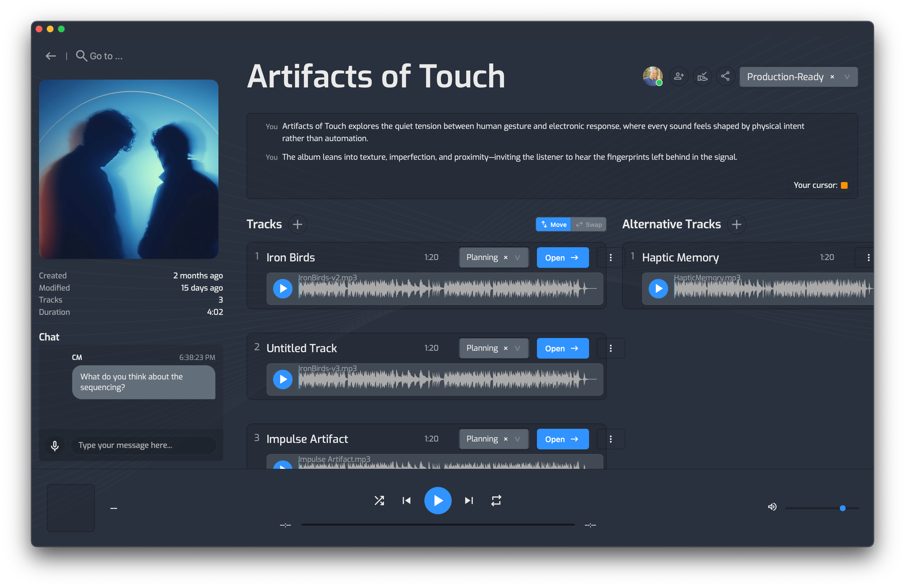The image size is (905, 588).
Task: Add a collaborator with the add-person icon
Action: (x=679, y=76)
